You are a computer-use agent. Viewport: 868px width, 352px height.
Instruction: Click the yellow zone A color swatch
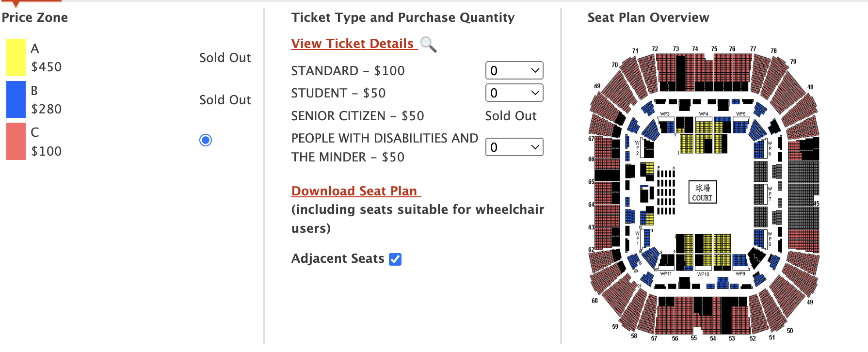click(16, 58)
